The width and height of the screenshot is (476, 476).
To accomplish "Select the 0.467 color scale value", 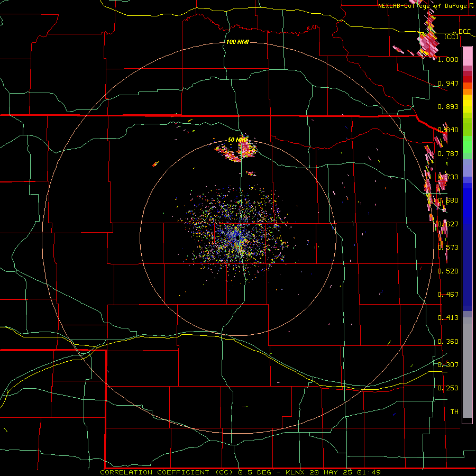I will click(448, 294).
